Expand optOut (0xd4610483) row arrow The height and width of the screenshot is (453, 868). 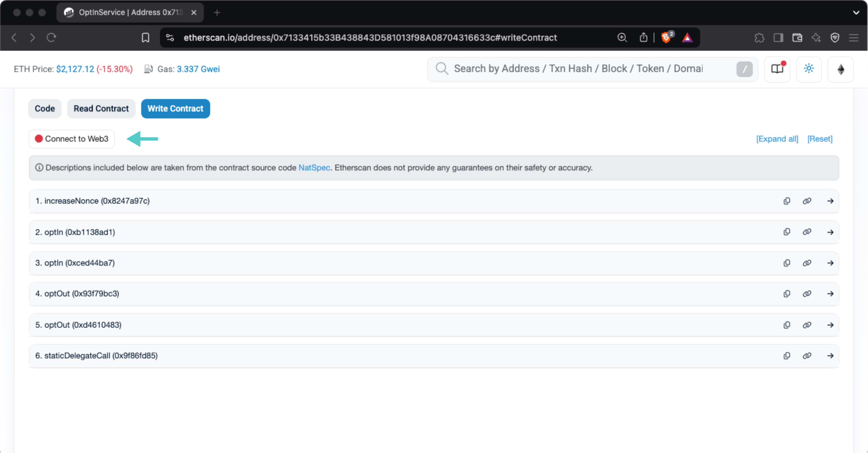pos(830,325)
